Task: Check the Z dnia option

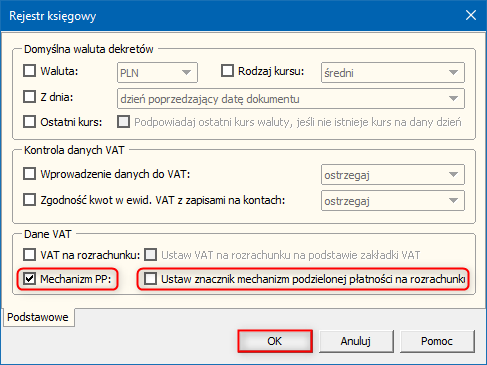Action: (x=29, y=97)
